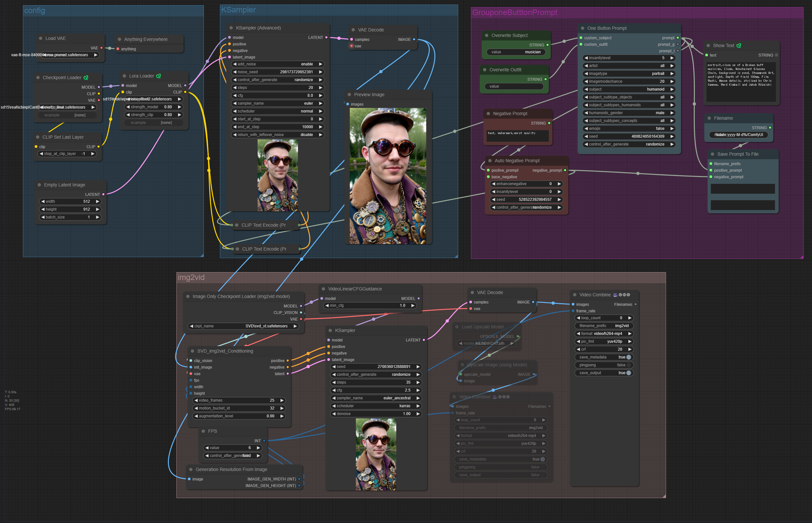812x523 pixels.
Task: Collapse the Preview Image node using its title dot
Action: click(x=349, y=95)
